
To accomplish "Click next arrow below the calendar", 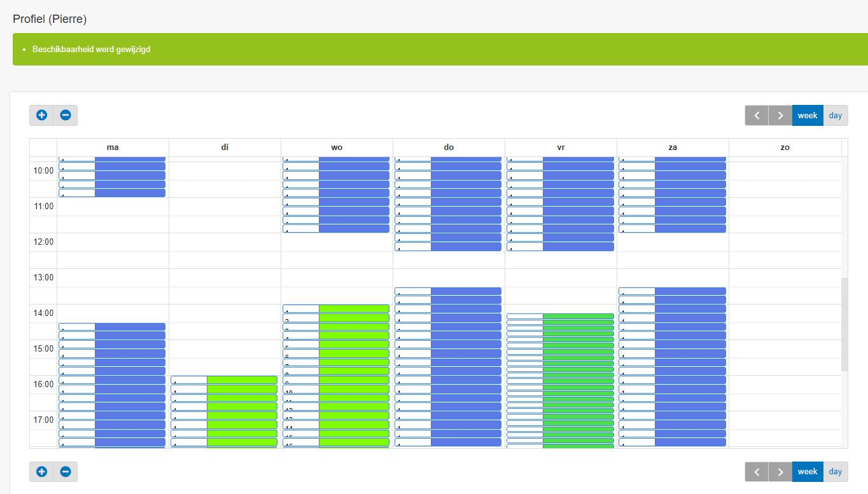I will tap(780, 472).
